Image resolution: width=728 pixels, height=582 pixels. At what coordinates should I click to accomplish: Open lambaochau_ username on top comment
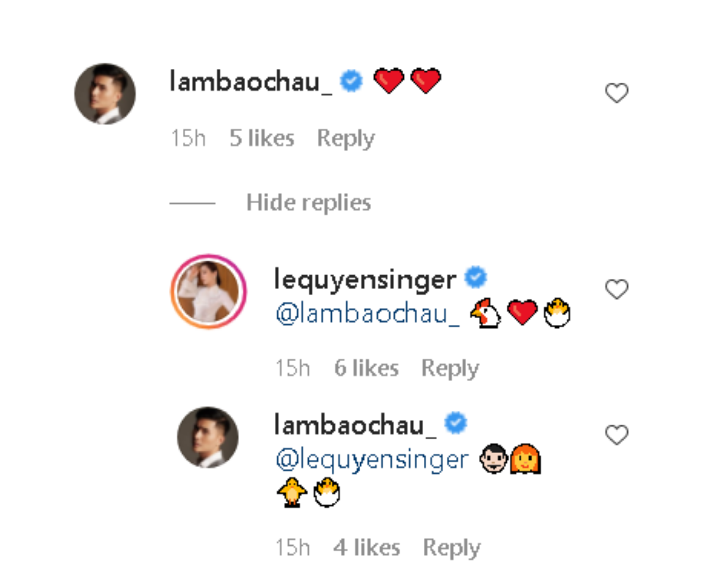point(251,81)
